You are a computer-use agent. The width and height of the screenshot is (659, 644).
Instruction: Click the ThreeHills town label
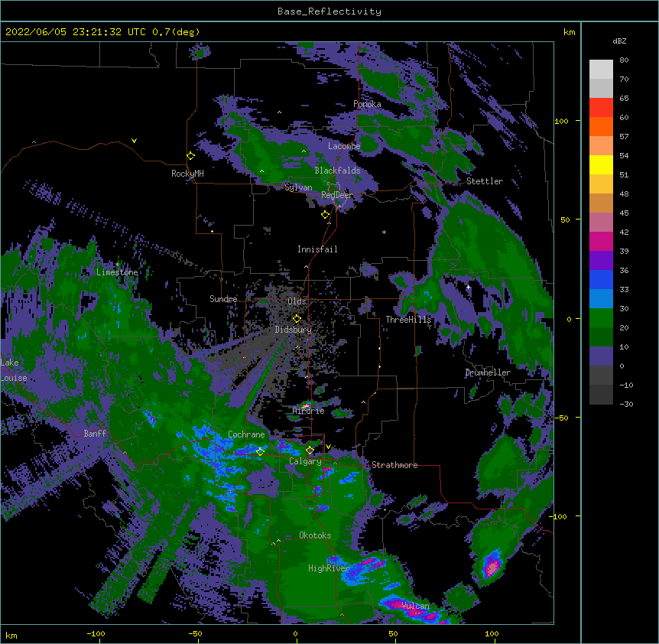point(409,320)
